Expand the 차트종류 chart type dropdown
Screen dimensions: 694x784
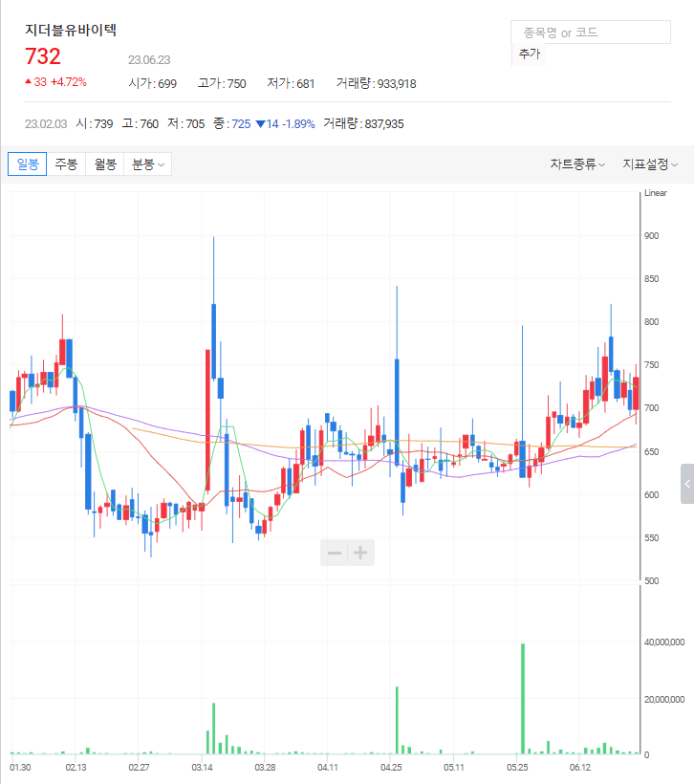pyautogui.click(x=577, y=164)
